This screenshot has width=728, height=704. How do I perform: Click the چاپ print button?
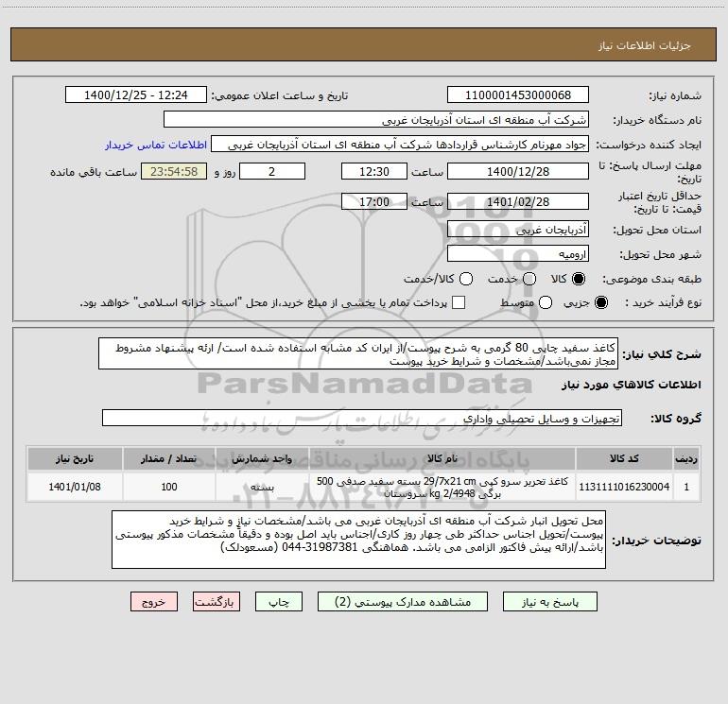(x=279, y=602)
